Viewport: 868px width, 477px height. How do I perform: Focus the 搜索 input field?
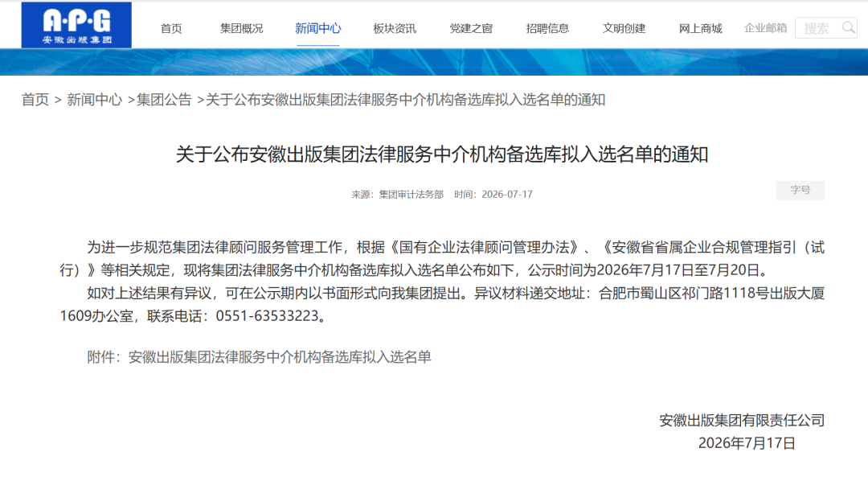click(x=819, y=27)
